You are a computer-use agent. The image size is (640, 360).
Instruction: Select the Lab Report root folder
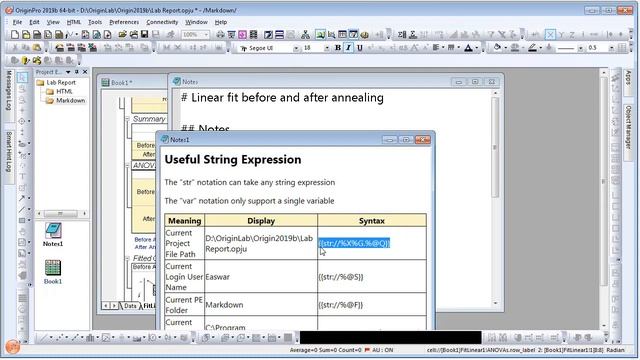(x=61, y=82)
